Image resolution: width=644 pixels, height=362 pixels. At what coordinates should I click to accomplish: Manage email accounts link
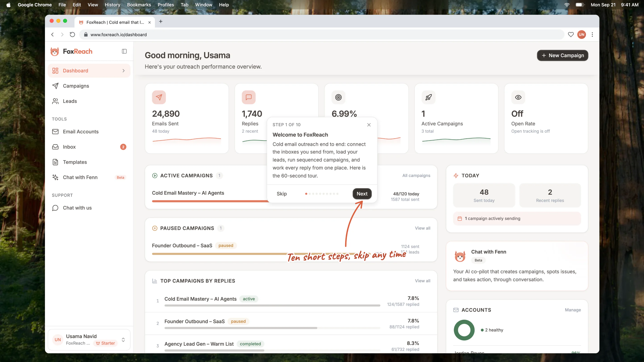point(573,310)
